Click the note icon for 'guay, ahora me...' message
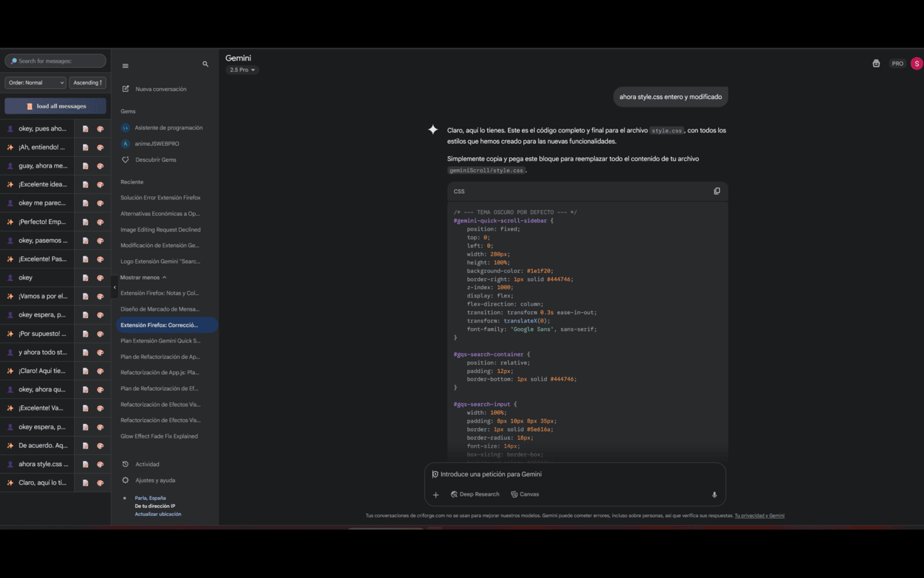Viewport: 924px width, 578px height. tap(85, 166)
